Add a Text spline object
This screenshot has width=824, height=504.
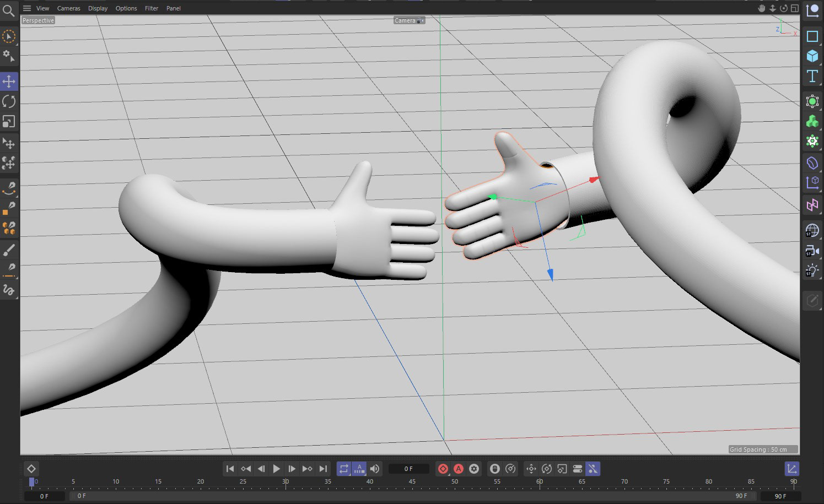pos(812,76)
